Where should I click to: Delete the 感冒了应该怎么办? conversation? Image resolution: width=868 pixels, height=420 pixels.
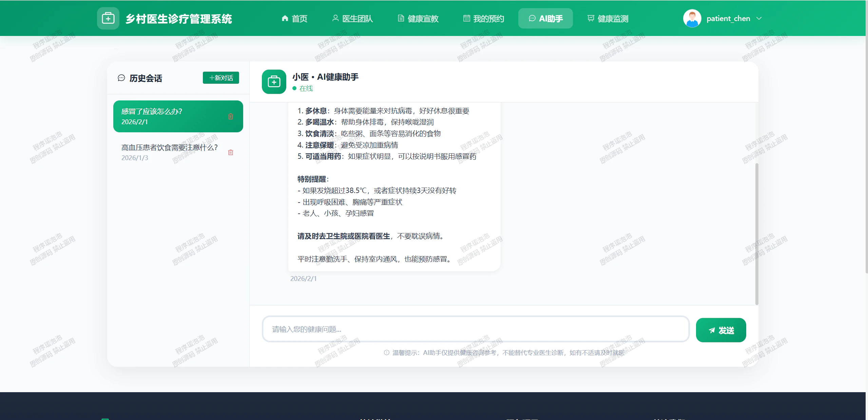(231, 116)
